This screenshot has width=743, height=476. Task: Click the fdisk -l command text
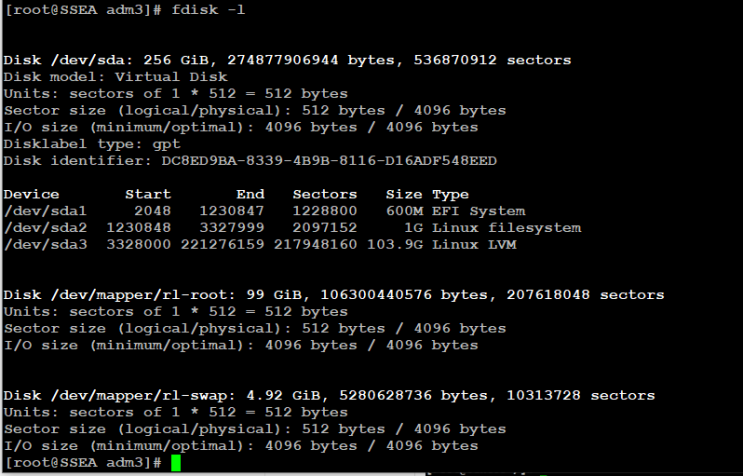209,9
